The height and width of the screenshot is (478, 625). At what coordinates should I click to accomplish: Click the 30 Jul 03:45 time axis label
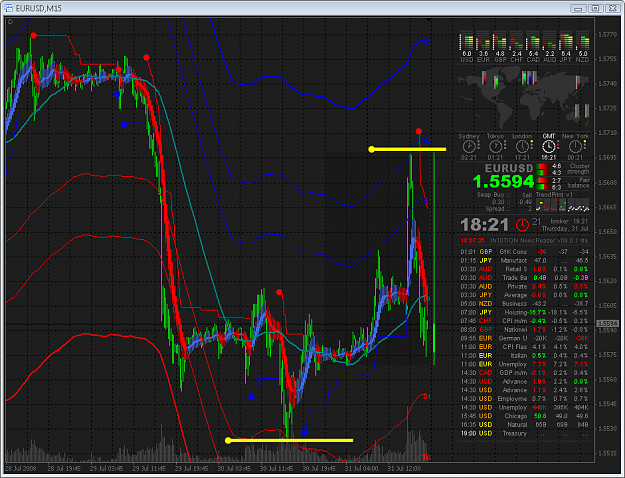234,468
